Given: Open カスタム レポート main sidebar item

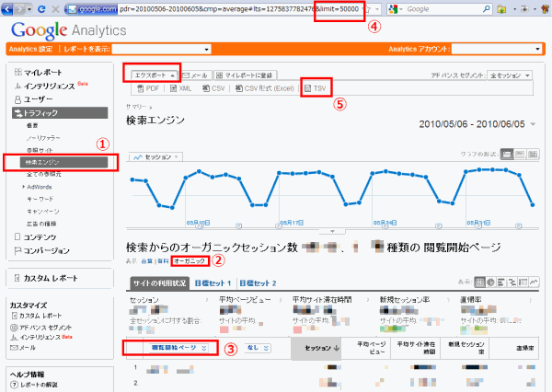Looking at the screenshot, I should pos(46,278).
